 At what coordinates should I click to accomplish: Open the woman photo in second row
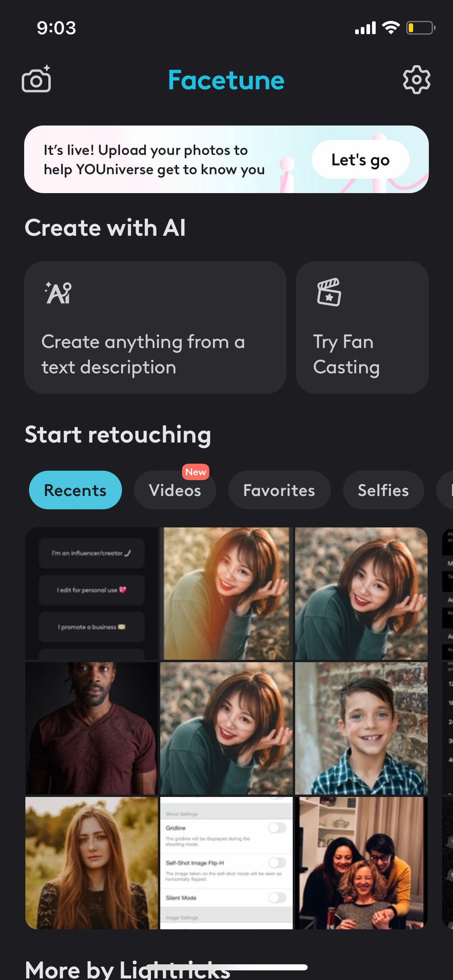(x=226, y=728)
